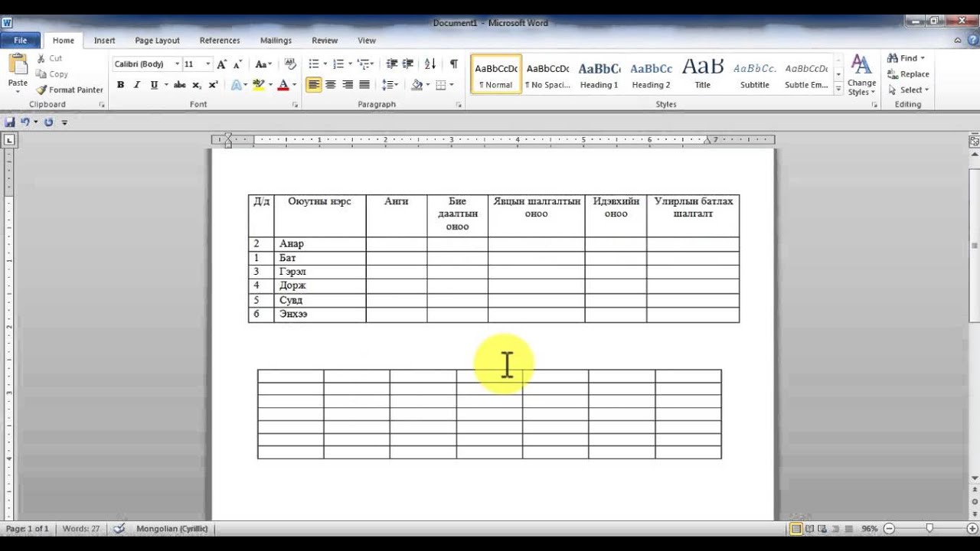This screenshot has width=980, height=551.
Task: Click the Copy command
Action: pos(52,74)
